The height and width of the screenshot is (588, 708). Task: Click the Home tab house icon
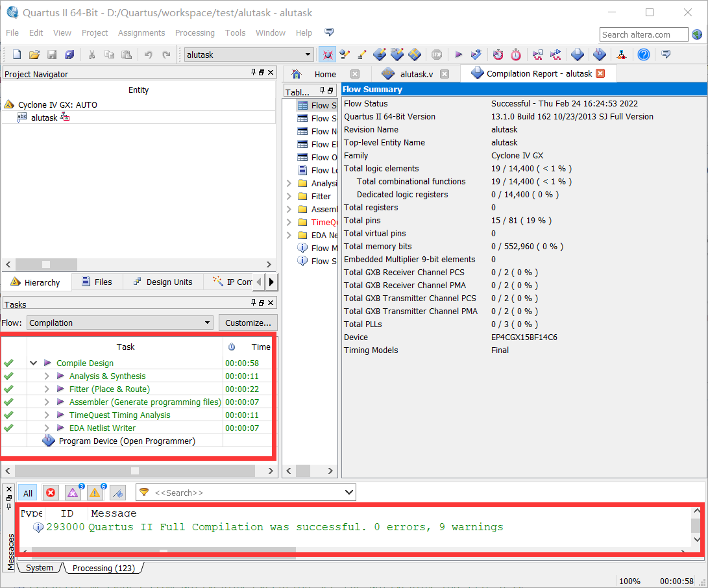click(296, 73)
